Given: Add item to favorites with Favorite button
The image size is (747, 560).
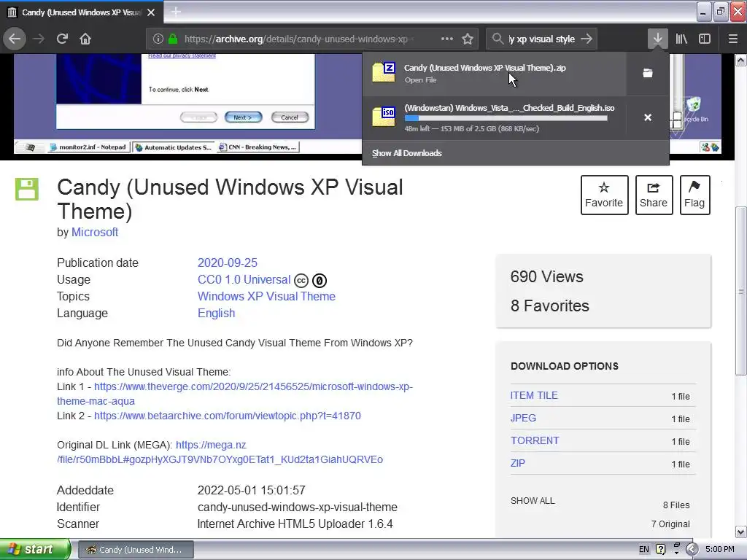Looking at the screenshot, I should click(604, 195).
